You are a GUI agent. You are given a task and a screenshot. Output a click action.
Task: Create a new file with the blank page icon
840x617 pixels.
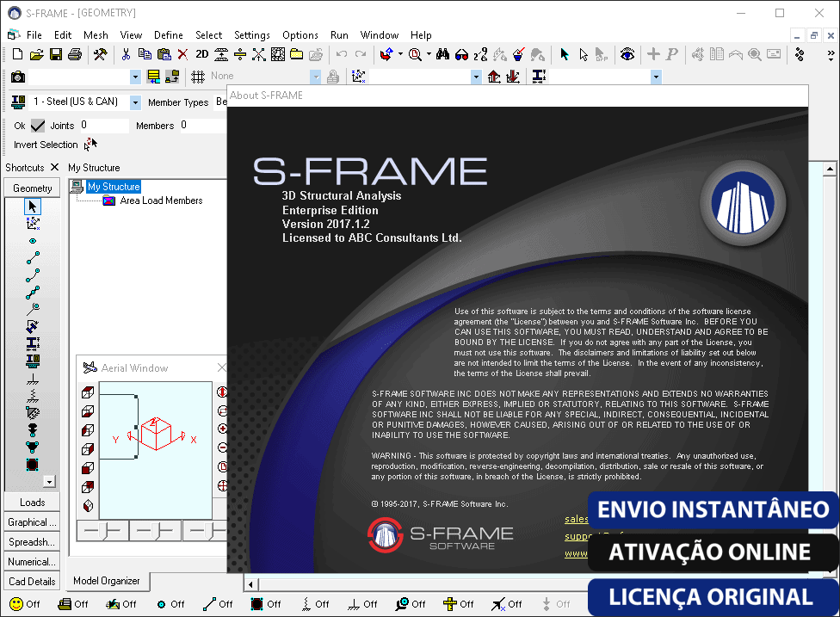coord(18,54)
